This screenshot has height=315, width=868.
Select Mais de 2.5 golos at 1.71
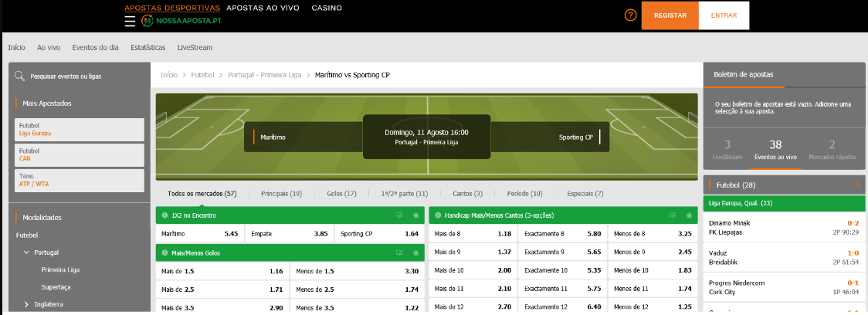(x=222, y=289)
